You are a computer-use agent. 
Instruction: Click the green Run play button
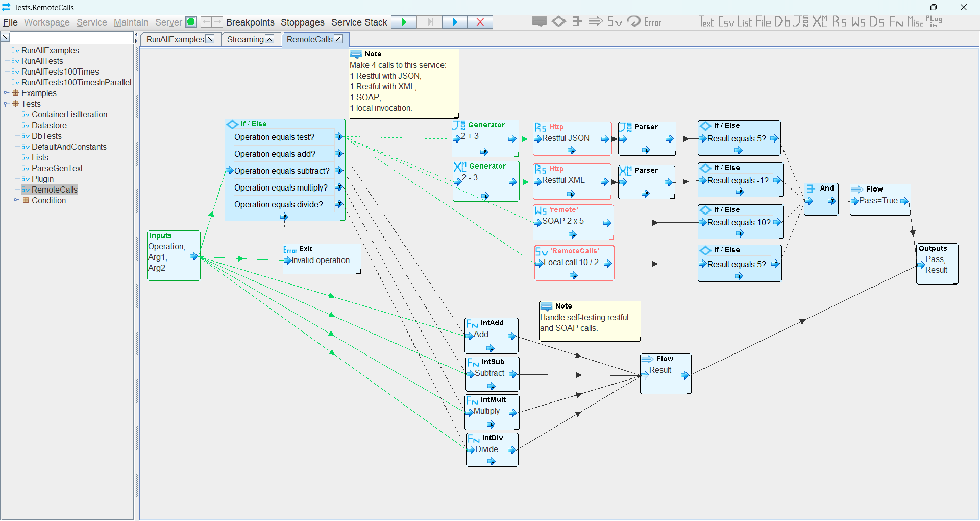[404, 22]
